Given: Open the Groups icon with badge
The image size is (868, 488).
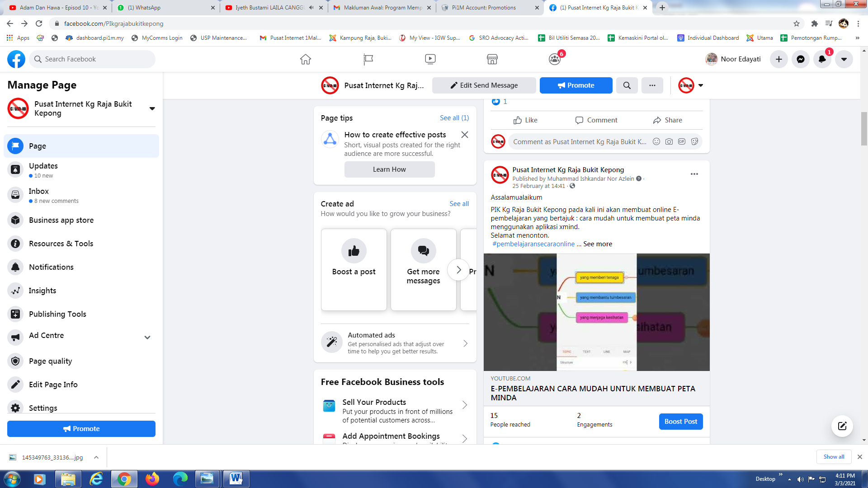Looking at the screenshot, I should [555, 59].
